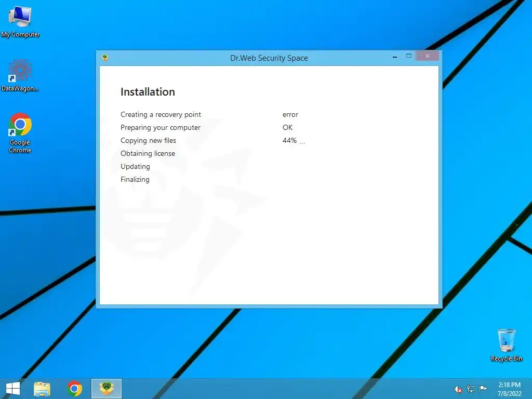Open the Google Chrome desktop shortcut
The width and height of the screenshot is (532, 399).
tap(20, 133)
